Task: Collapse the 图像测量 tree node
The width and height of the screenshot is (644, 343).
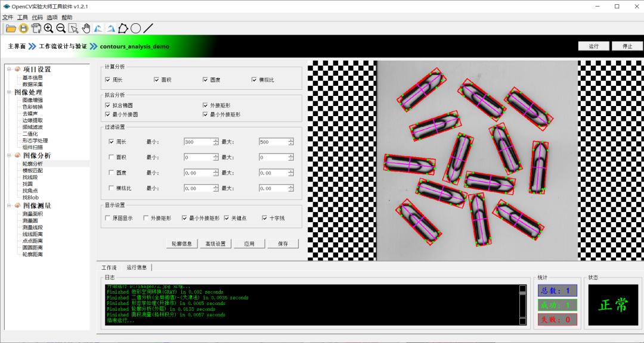Action: pyautogui.click(x=8, y=205)
